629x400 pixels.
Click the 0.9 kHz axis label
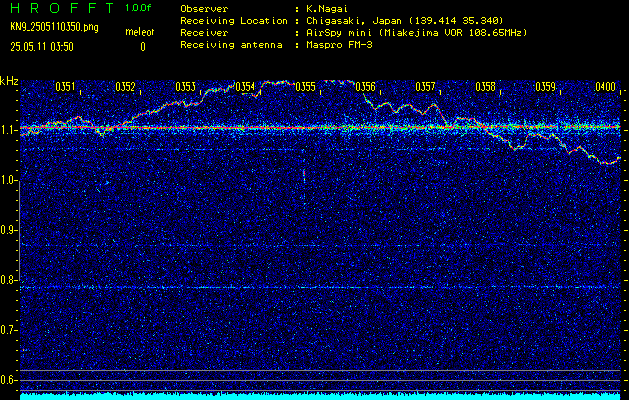coord(7,230)
